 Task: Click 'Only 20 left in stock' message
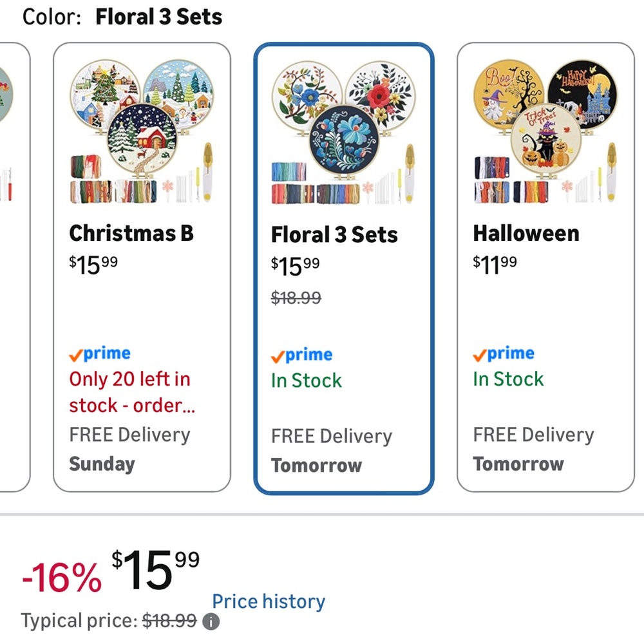(132, 392)
